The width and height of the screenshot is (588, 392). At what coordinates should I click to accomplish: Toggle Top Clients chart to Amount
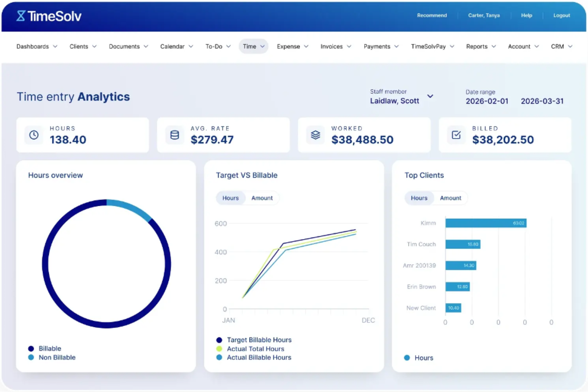(x=451, y=198)
